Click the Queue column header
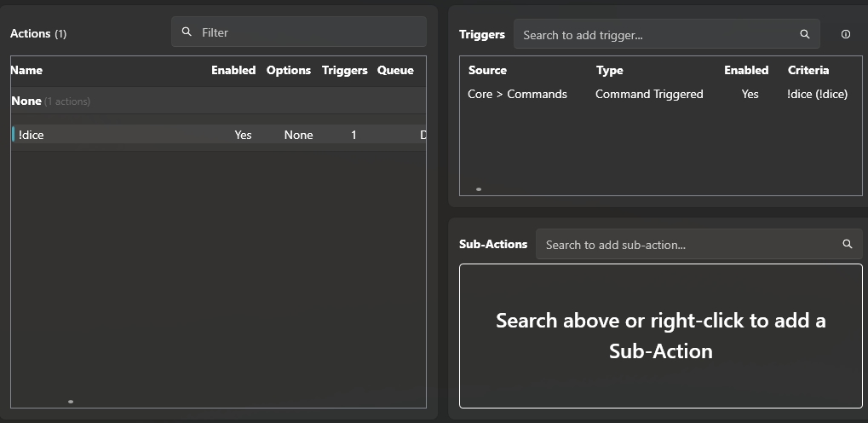The image size is (868, 423). point(395,70)
